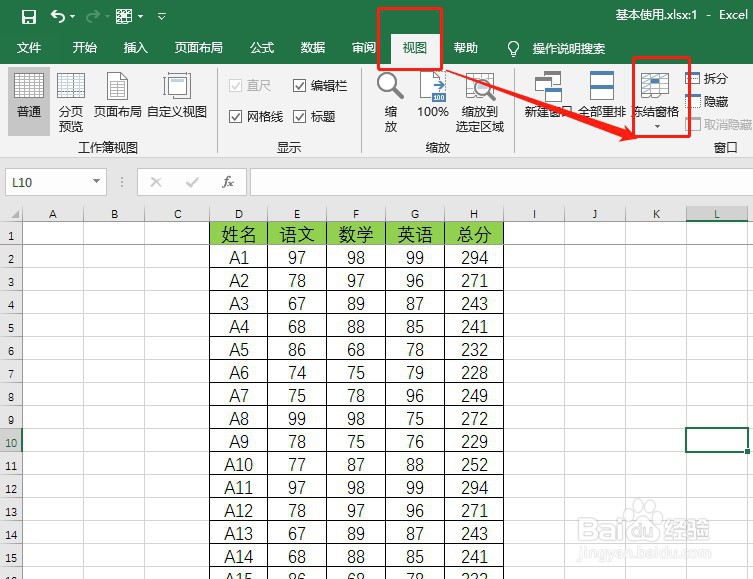753x579 pixels.
Task: Click total score 249 in row 8
Action: click(x=474, y=395)
